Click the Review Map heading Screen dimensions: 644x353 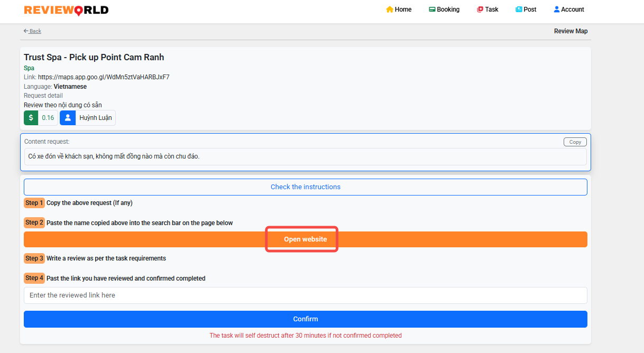(571, 31)
